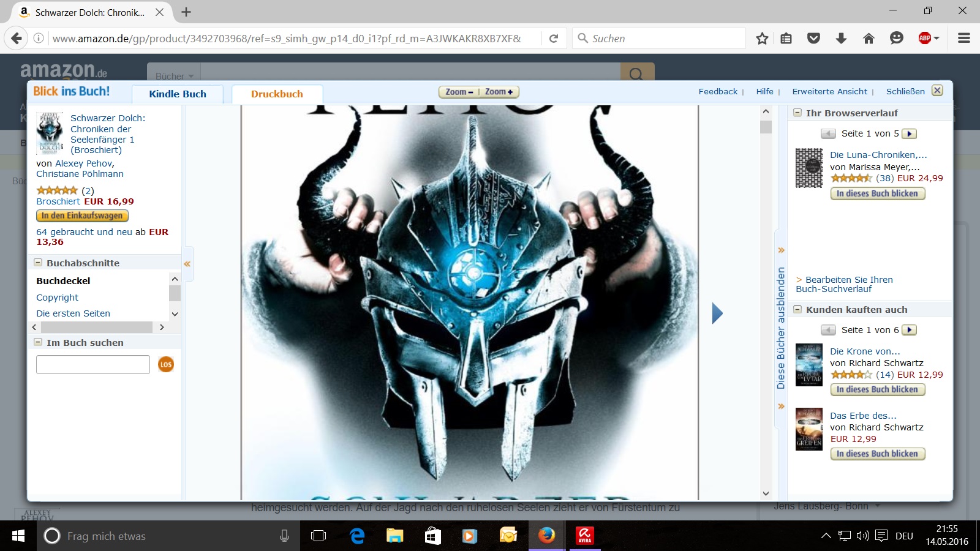The width and height of the screenshot is (980, 551).
Task: Collapse the Im Buch suchen section
Action: click(38, 342)
